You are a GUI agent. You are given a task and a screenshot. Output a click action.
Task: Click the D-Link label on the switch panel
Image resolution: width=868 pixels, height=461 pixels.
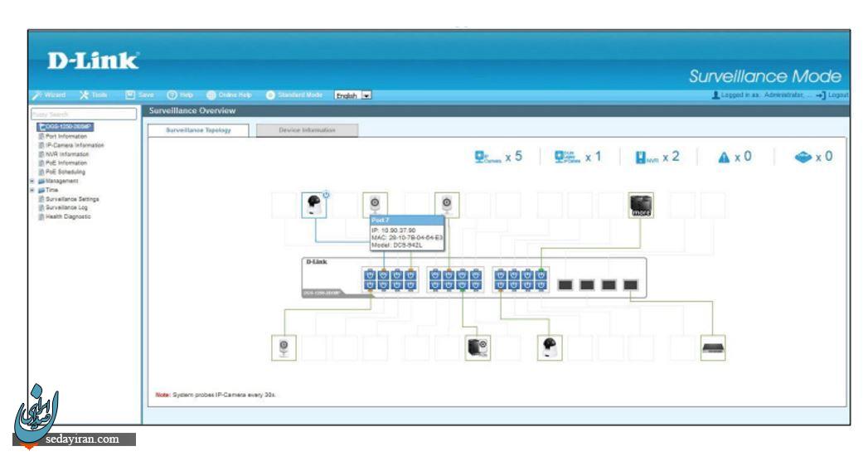pos(317,262)
